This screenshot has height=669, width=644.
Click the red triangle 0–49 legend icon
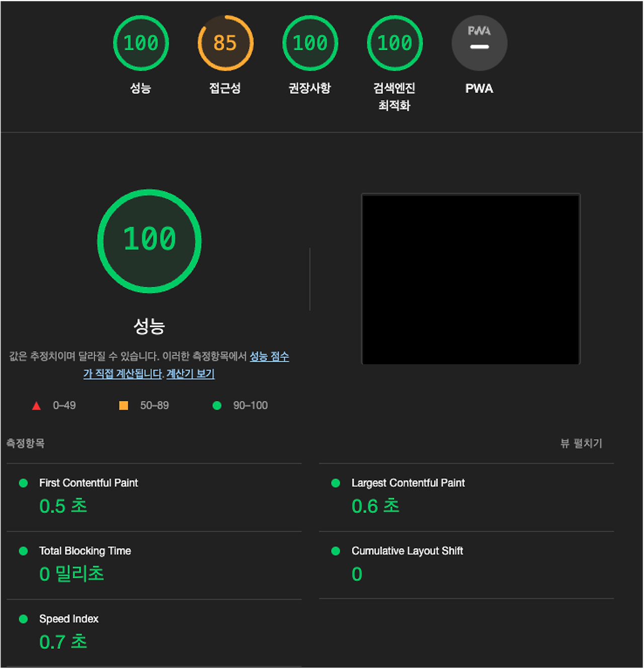tap(36, 405)
